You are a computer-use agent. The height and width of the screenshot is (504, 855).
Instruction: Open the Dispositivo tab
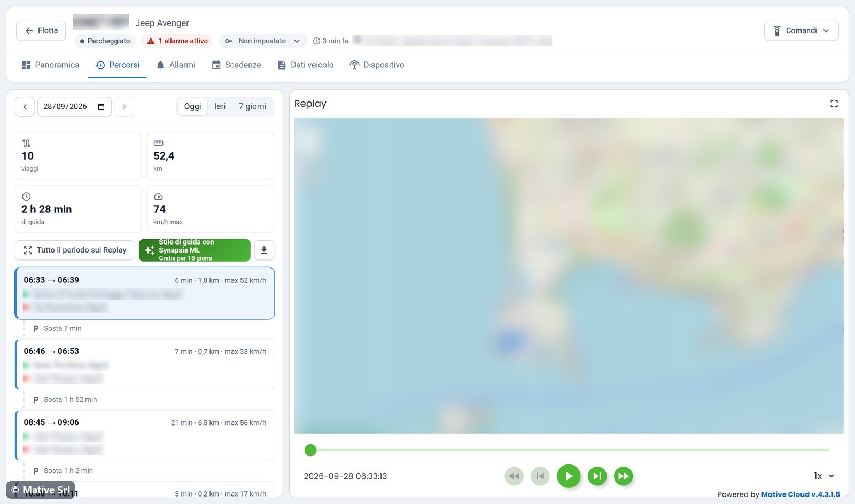point(377,65)
